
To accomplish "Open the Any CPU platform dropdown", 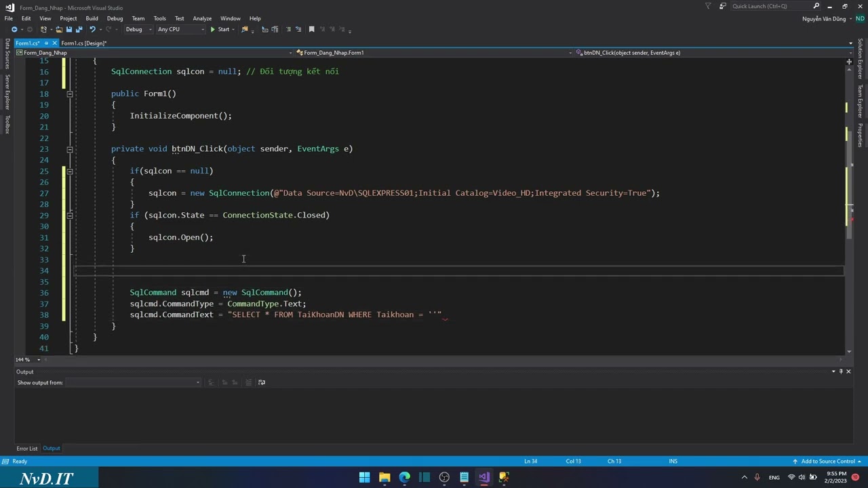I will tap(181, 29).
